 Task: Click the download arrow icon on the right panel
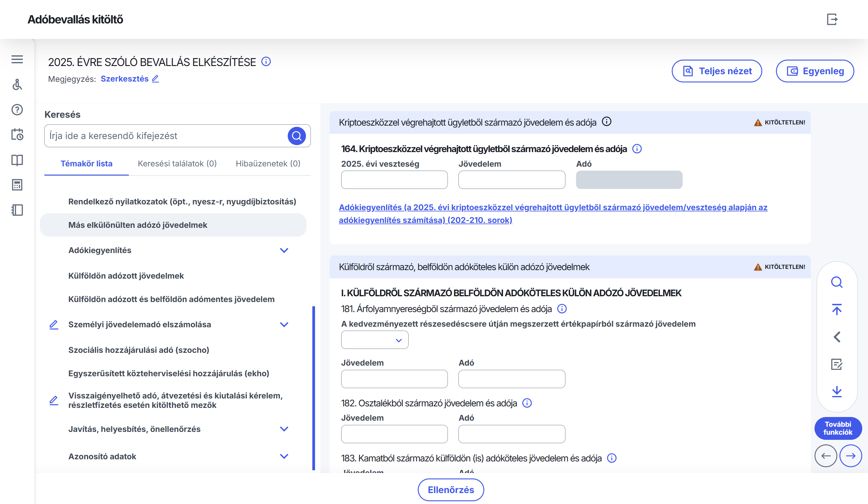(837, 391)
